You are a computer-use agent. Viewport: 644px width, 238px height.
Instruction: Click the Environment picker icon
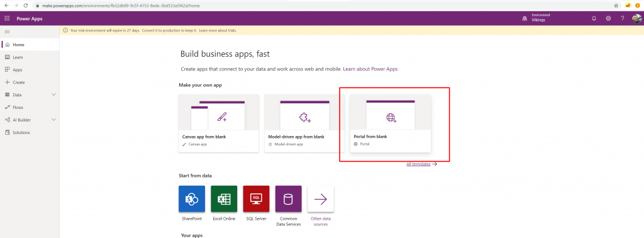(x=524, y=18)
